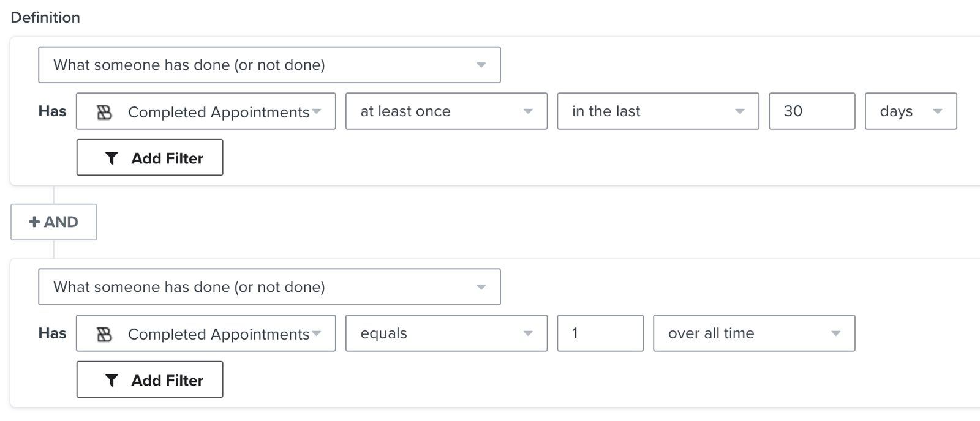Select the '30' days value field
The height and width of the screenshot is (421, 980).
coord(812,111)
